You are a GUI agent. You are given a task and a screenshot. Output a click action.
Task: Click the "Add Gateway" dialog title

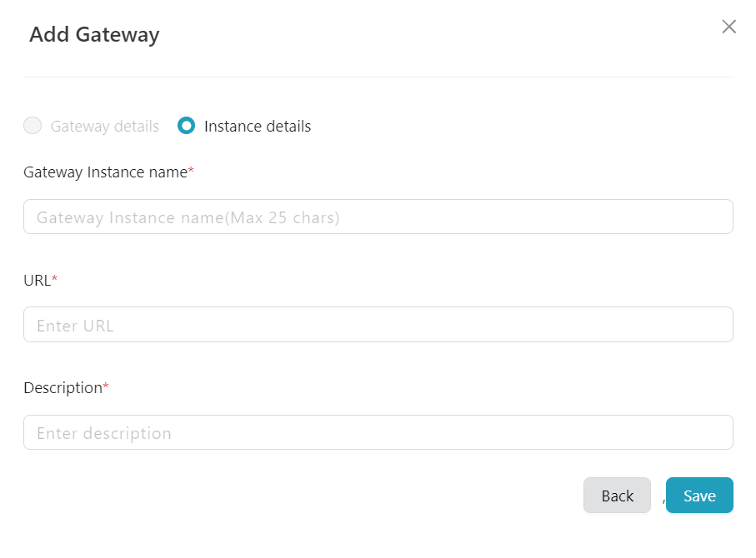tap(94, 34)
